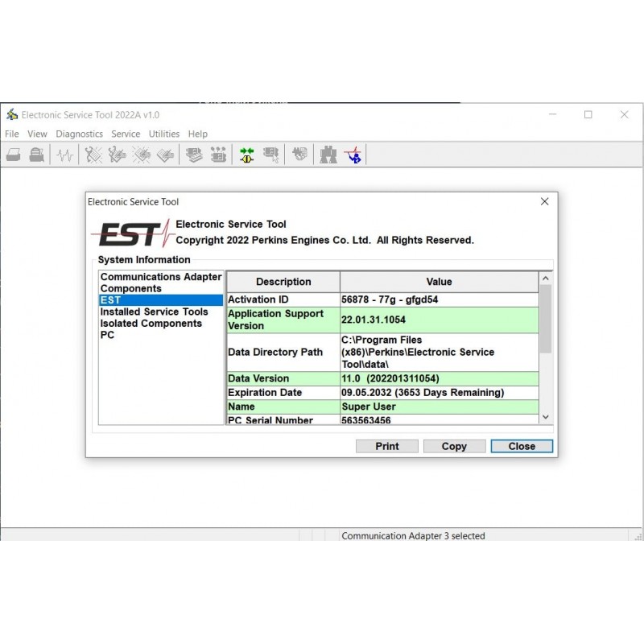Click the value 11.0 (202201311054)
The width and height of the screenshot is (644, 644).
[439, 378]
